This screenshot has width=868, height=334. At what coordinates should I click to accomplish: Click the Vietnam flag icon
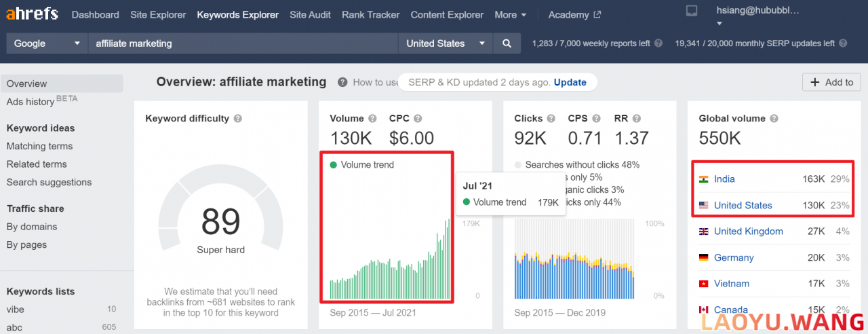(704, 284)
